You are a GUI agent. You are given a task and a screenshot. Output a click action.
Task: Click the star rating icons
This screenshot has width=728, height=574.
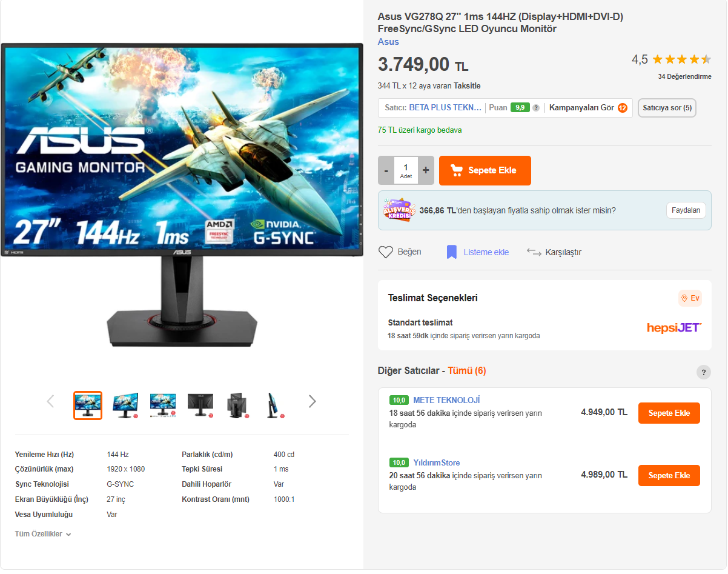[x=681, y=59]
